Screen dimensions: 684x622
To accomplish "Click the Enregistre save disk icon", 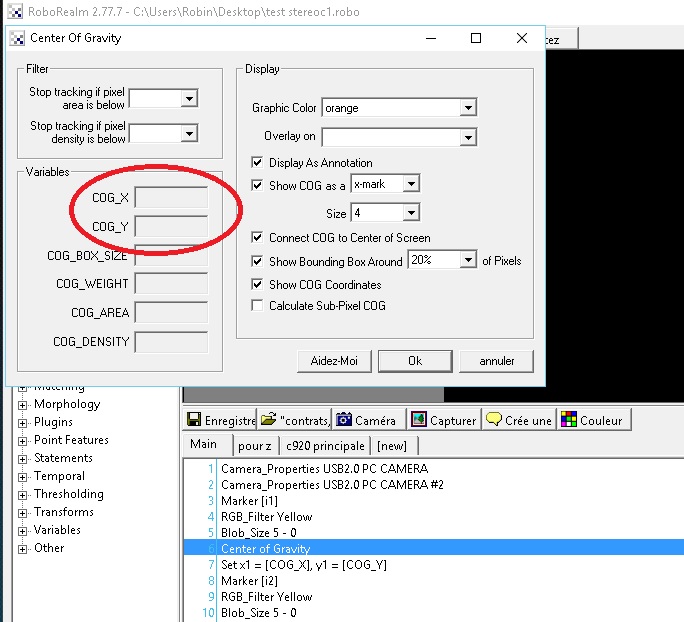I will [x=194, y=420].
